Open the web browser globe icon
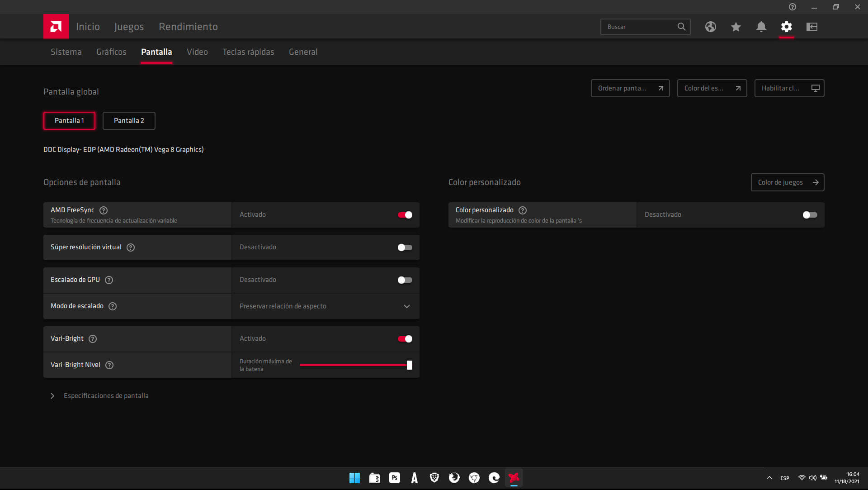This screenshot has height=490, width=868. tap(711, 27)
